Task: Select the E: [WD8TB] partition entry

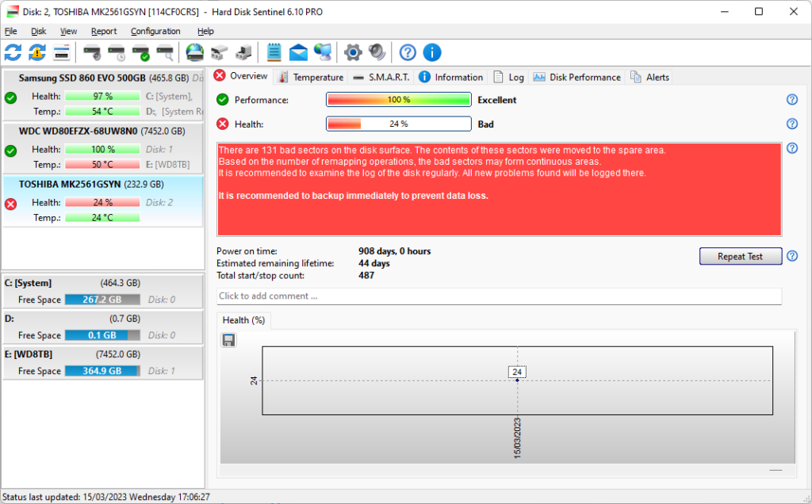Action: tap(103, 363)
